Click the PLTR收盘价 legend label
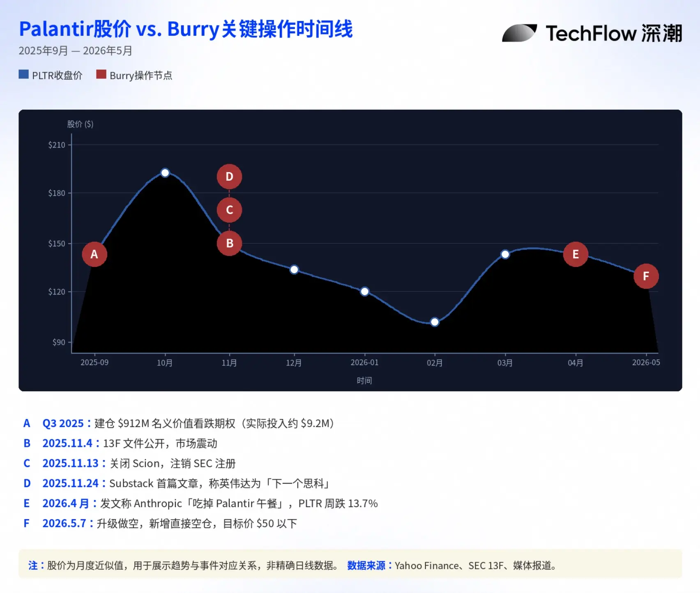 [x=57, y=76]
